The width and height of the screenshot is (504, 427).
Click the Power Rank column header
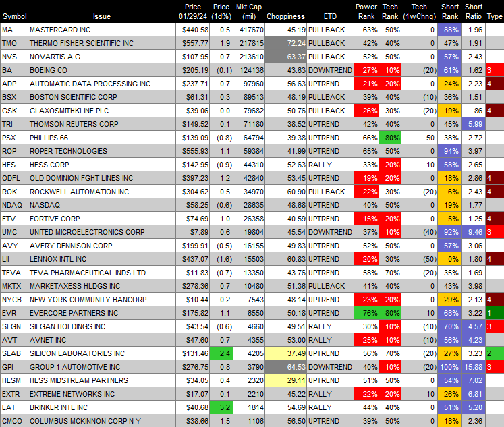[366, 11]
